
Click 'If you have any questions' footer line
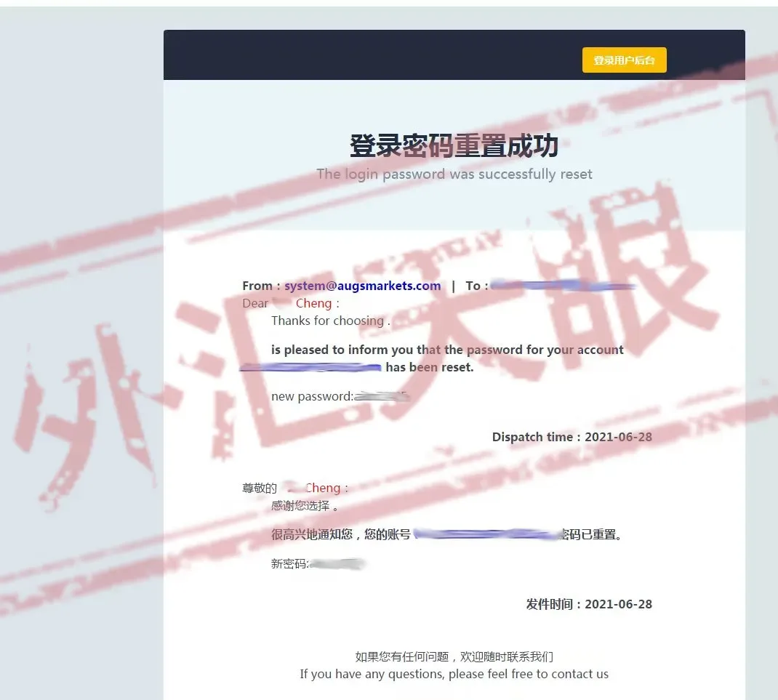454,675
